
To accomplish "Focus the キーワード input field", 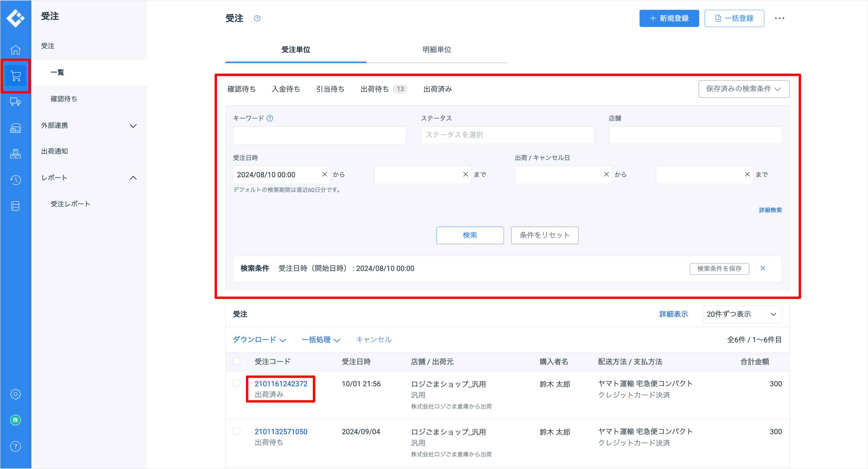I will pyautogui.click(x=319, y=135).
